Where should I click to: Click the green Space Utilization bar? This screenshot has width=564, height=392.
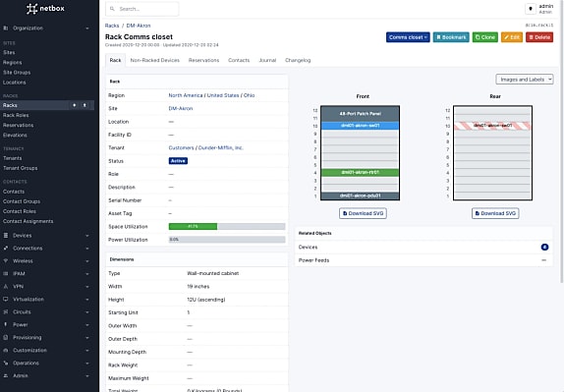pyautogui.click(x=193, y=227)
